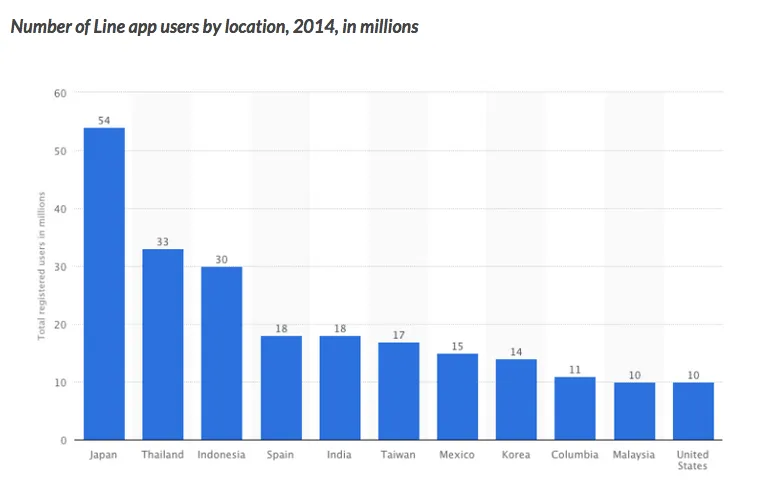Click the Indonesia bar in the chart
This screenshot has height=491, width=759.
(x=222, y=353)
